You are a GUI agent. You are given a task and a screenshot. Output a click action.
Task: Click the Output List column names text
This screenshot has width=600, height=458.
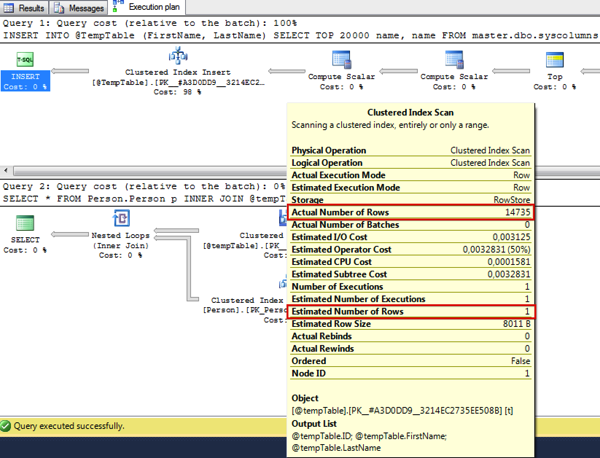(x=369, y=442)
